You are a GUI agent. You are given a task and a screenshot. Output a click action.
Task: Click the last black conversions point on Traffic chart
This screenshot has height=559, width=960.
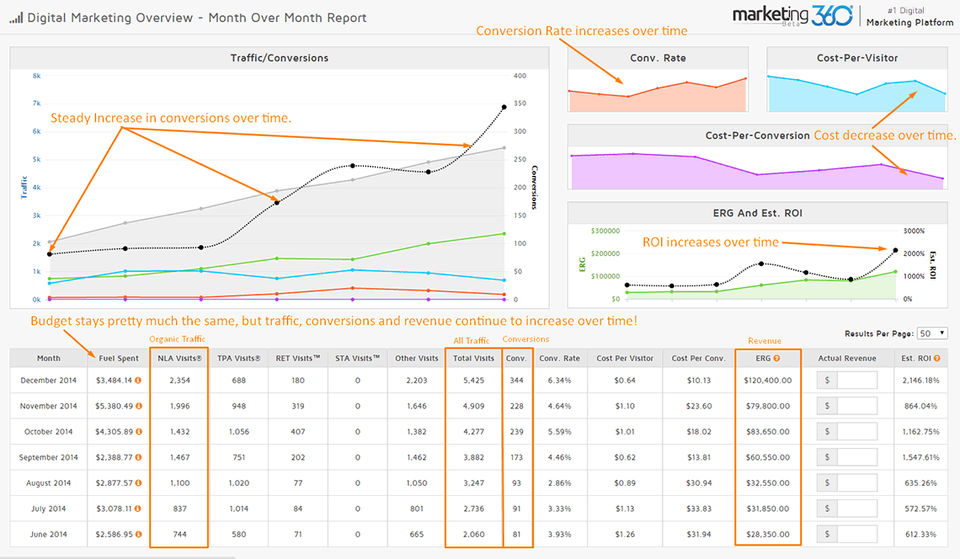[504, 107]
